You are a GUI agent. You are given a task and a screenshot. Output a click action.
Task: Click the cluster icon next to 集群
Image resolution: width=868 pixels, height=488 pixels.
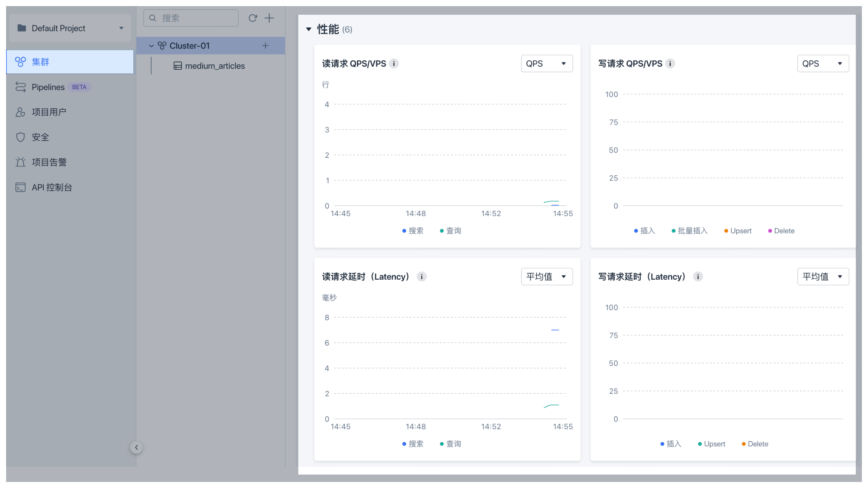(x=20, y=62)
